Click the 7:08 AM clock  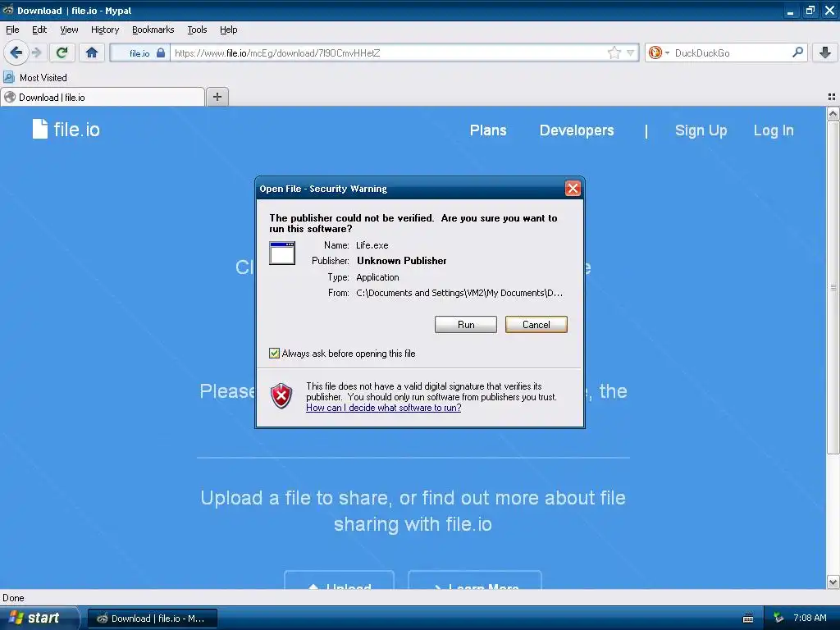click(810, 618)
